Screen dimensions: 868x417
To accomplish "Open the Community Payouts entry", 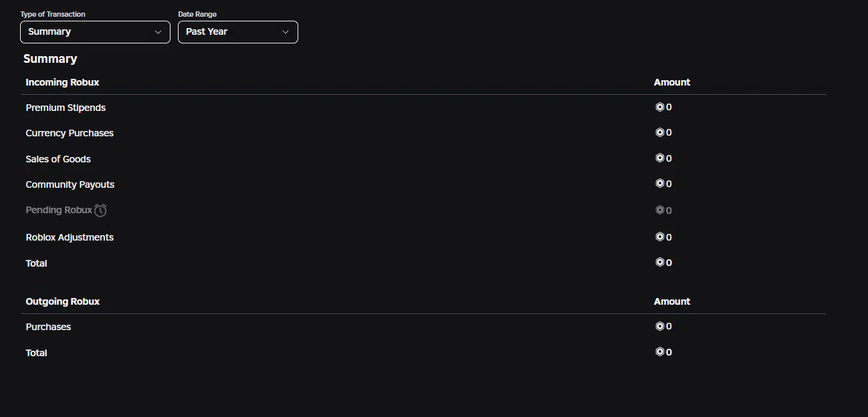I will pyautogui.click(x=70, y=184).
